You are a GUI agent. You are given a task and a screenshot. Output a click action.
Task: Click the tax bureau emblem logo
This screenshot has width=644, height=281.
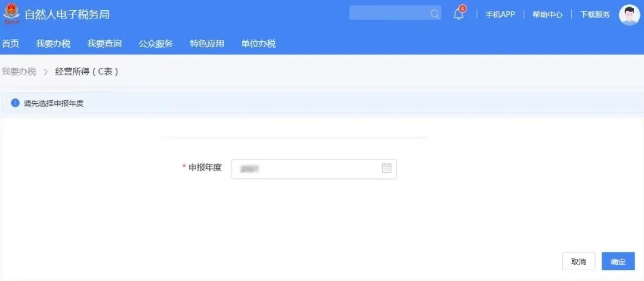11,14
